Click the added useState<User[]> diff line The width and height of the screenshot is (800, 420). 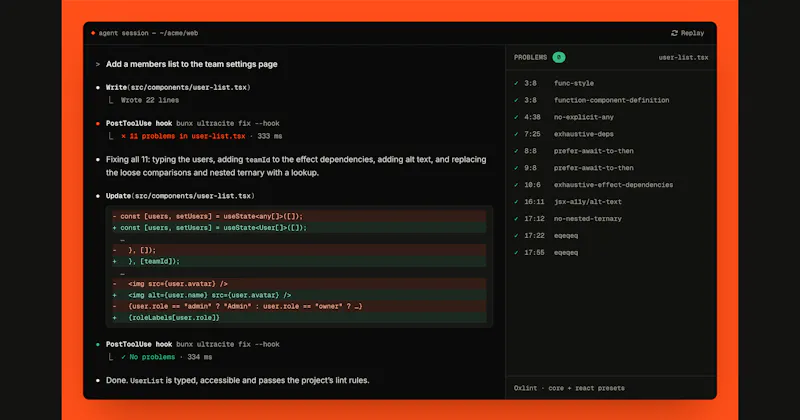tap(299, 228)
